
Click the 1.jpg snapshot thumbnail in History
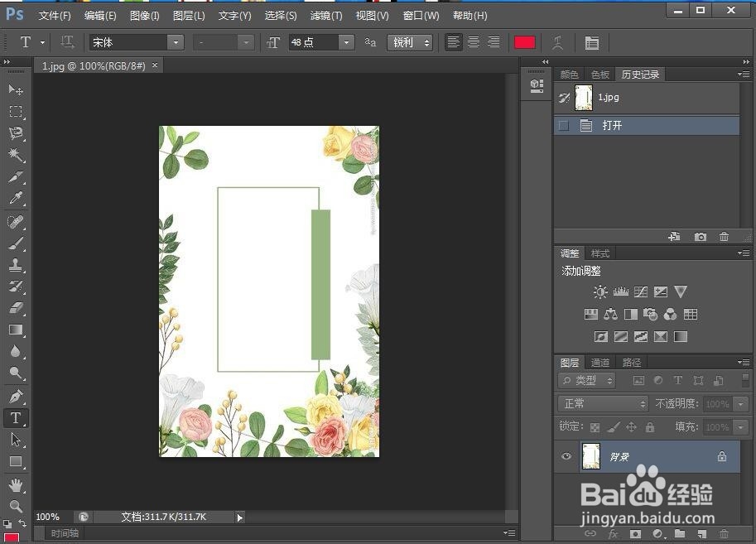coord(584,98)
